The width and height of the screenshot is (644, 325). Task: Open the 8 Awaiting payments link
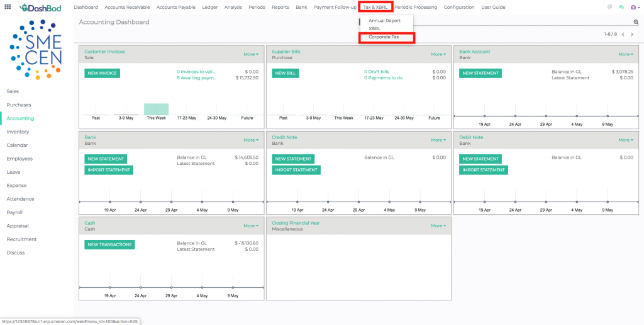coord(196,78)
